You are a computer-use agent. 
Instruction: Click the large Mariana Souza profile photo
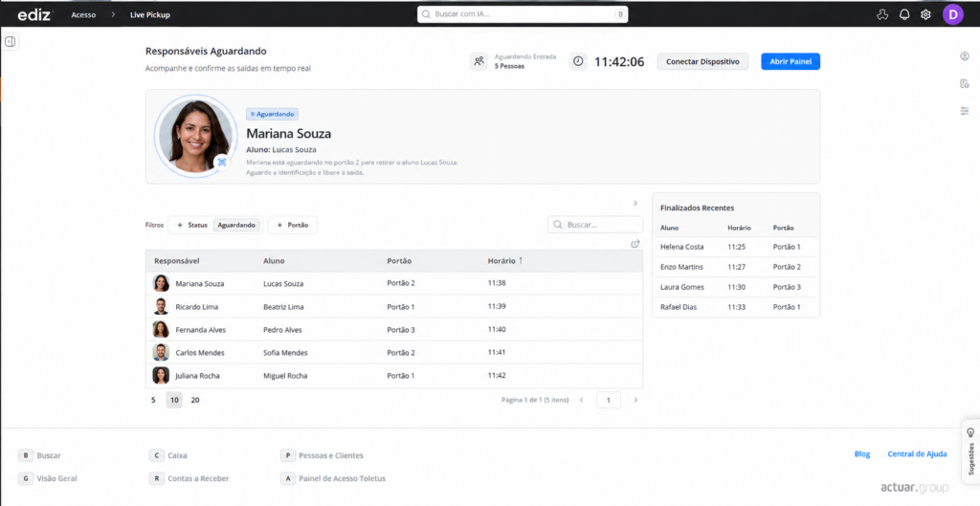(195, 136)
